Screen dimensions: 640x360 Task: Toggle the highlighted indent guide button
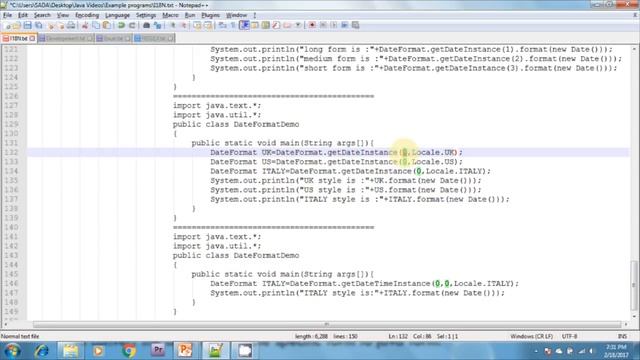244,25
